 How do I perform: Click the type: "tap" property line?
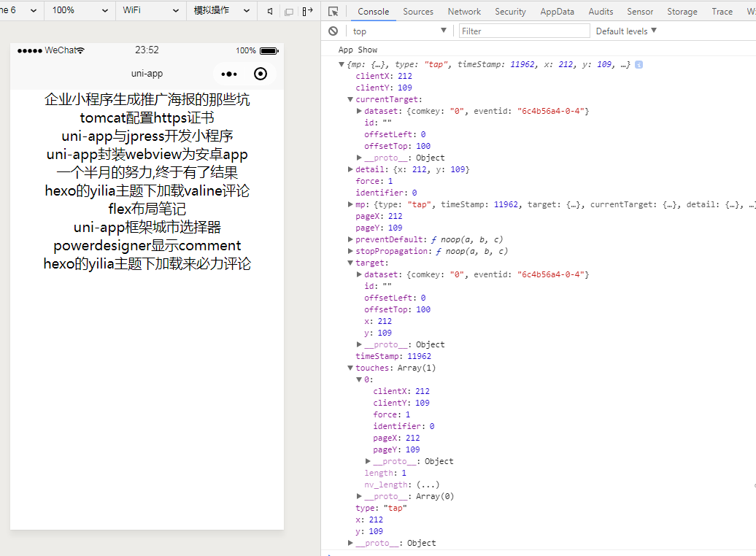coord(381,509)
